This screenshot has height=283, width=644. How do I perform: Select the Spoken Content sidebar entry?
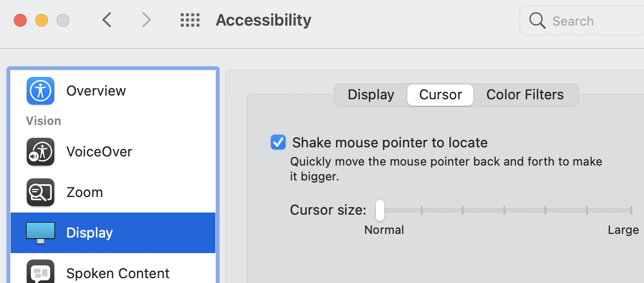[118, 273]
